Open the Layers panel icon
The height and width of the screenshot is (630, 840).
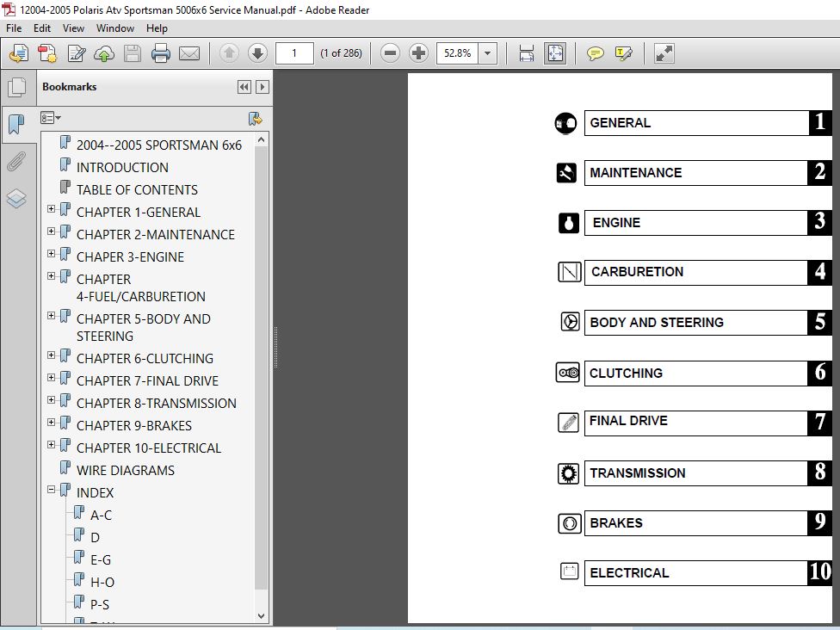point(16,198)
